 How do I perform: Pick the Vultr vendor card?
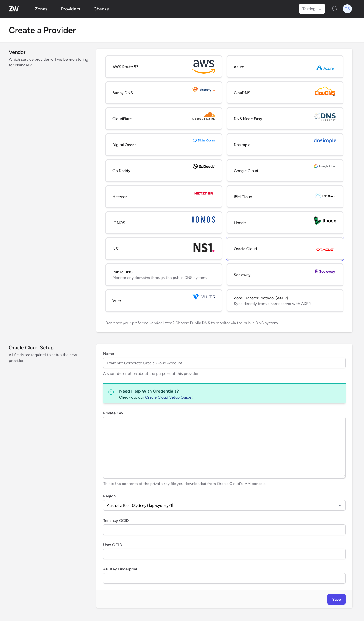point(164,301)
